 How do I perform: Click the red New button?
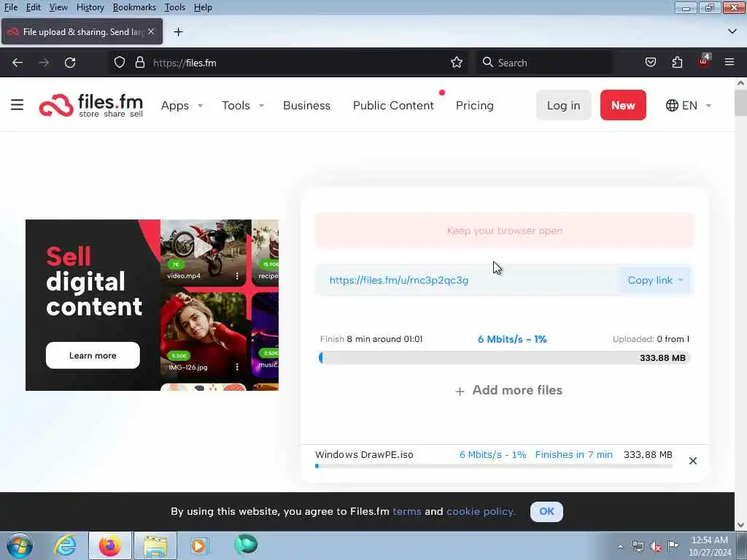pos(623,105)
